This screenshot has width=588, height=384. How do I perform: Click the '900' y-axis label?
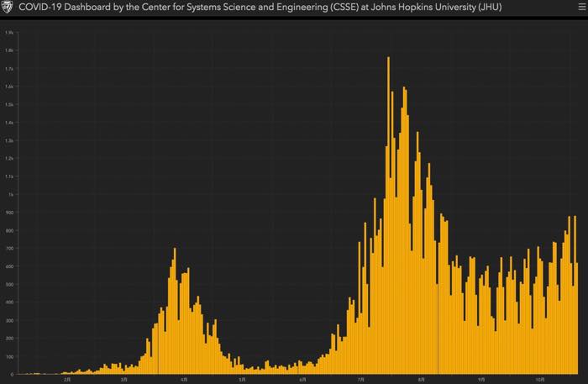pos(10,213)
